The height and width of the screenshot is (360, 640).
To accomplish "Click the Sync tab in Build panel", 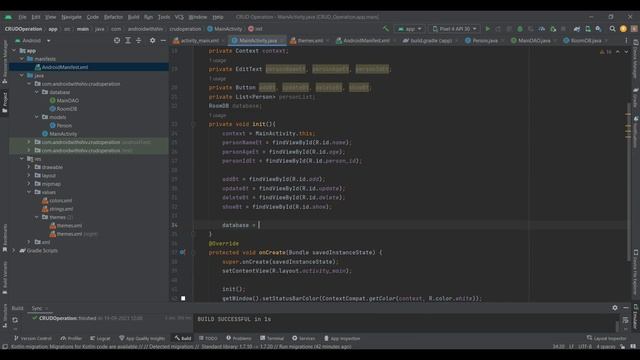I will point(37,308).
